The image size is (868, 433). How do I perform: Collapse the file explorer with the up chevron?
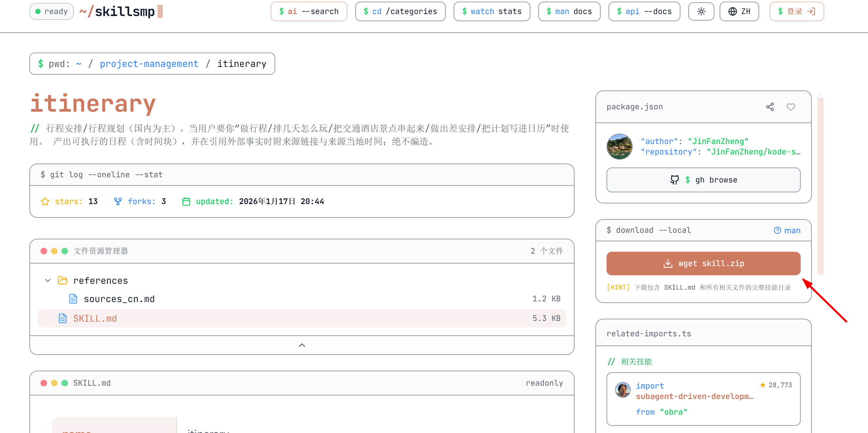pos(302,345)
